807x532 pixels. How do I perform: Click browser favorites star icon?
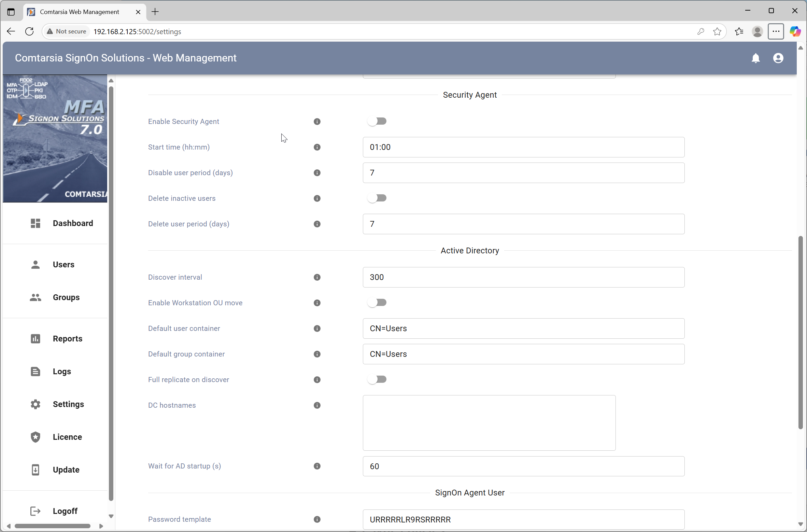point(717,31)
